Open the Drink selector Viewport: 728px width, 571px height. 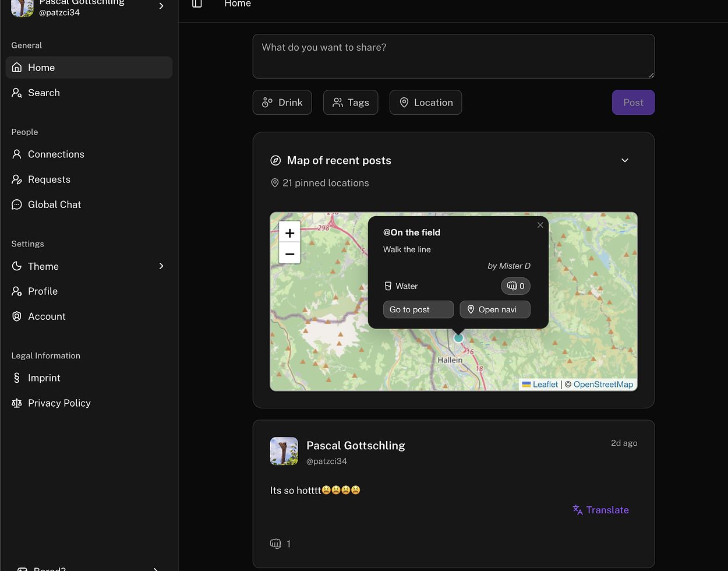(282, 103)
